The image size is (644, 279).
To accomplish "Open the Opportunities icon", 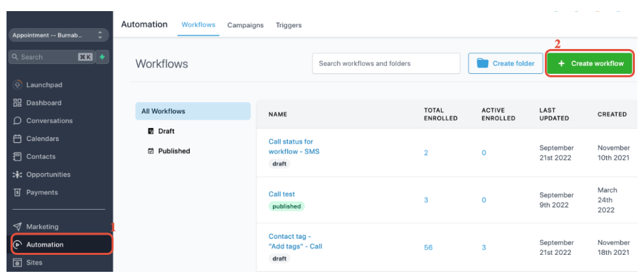I will coord(18,174).
